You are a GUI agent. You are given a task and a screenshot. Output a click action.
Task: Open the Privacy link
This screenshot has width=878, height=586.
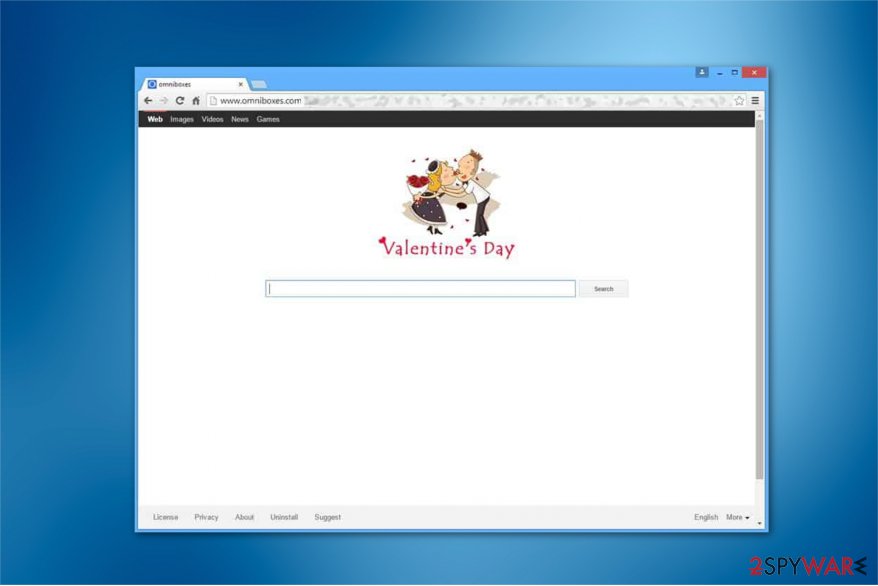point(206,517)
